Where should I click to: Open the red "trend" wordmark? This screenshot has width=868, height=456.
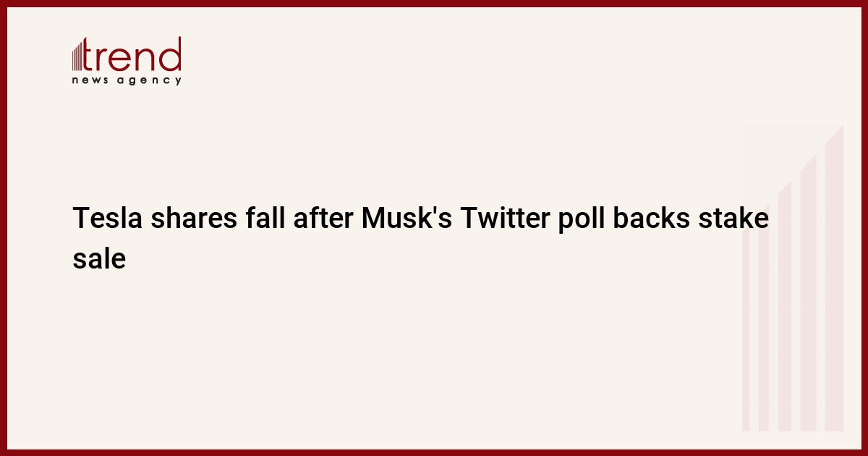[135, 55]
